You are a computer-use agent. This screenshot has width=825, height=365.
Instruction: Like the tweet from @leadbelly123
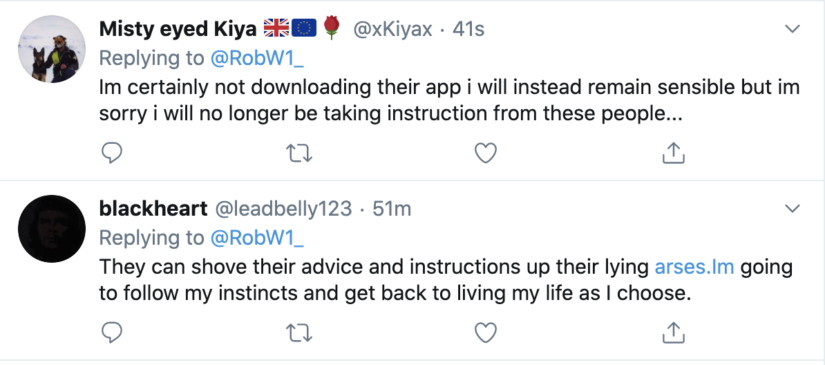pos(486,333)
